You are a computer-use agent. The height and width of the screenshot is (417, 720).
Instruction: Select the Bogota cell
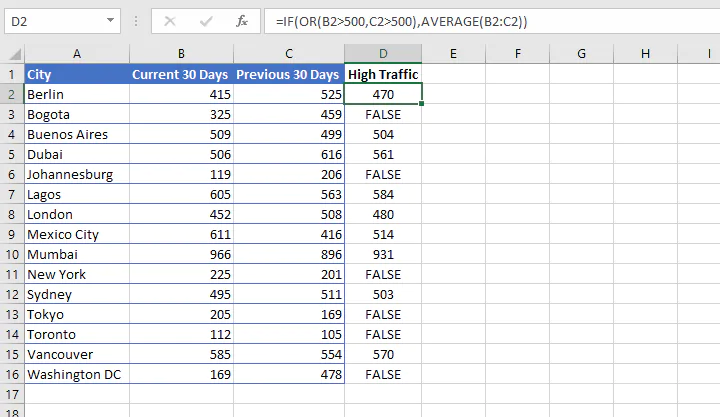point(77,114)
